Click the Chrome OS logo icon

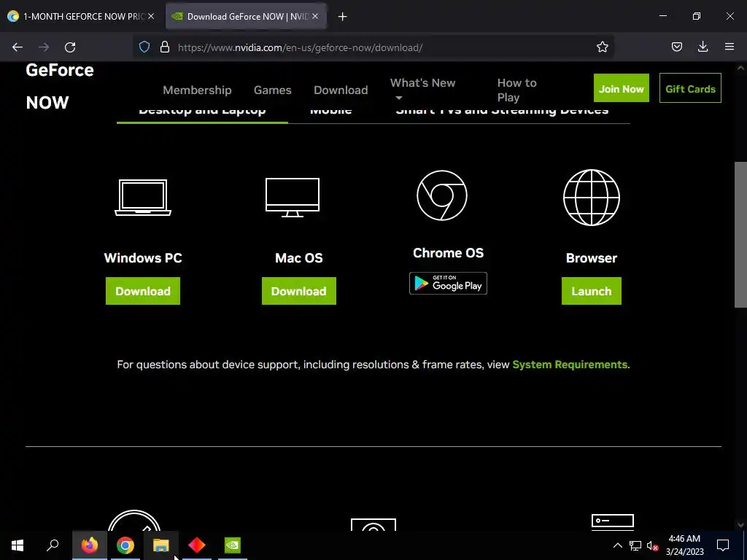point(441,195)
